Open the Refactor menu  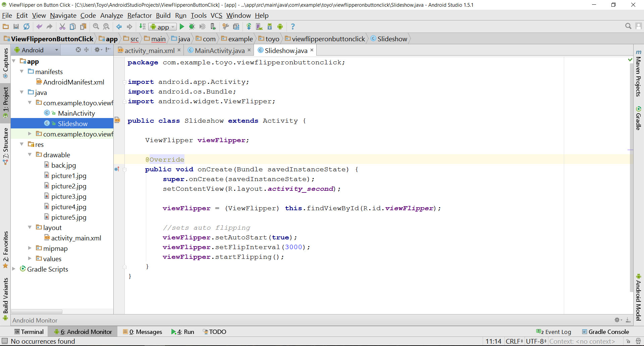pyautogui.click(x=139, y=15)
